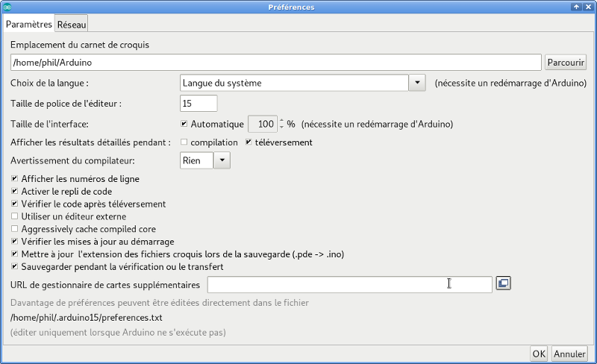Viewport: 597px width, 364px height.
Task: Open the additional boards URL editor window icon
Action: (503, 283)
